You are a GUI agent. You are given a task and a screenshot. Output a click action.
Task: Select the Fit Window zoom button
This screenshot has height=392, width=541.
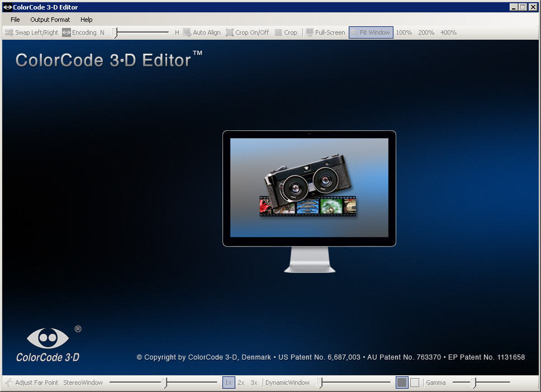pyautogui.click(x=371, y=32)
